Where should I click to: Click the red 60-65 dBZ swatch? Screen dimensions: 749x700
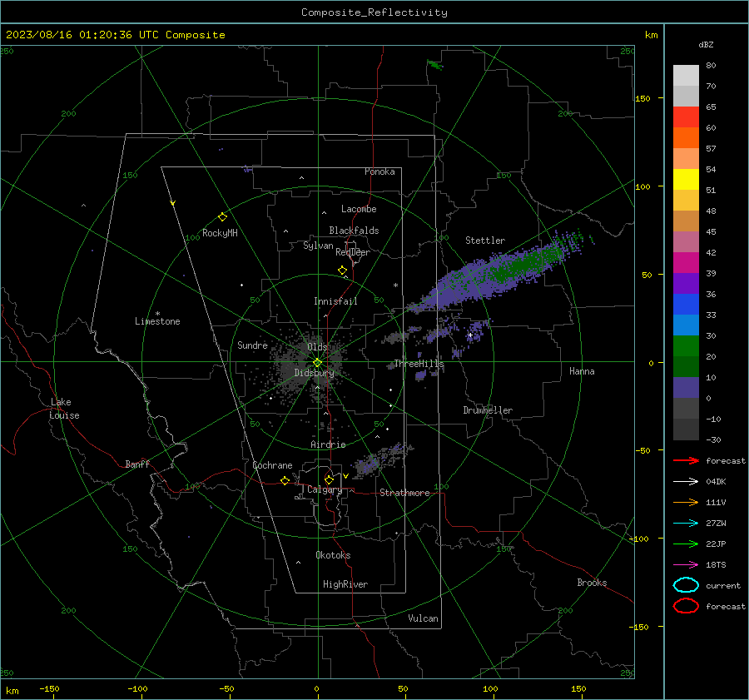tap(686, 117)
